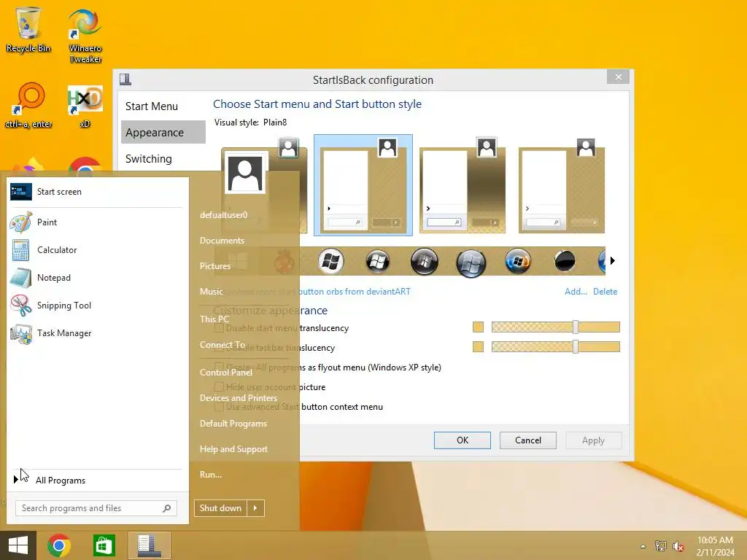Select the plain black sphere orb
The height and width of the screenshot is (560, 747).
[565, 261]
